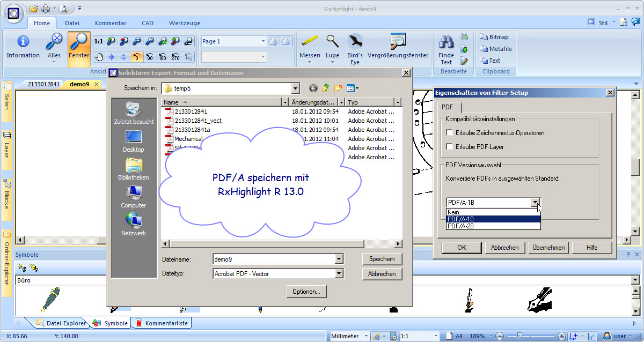Expand the Dateityp dropdown
This screenshot has width=644, height=342.
339,274
